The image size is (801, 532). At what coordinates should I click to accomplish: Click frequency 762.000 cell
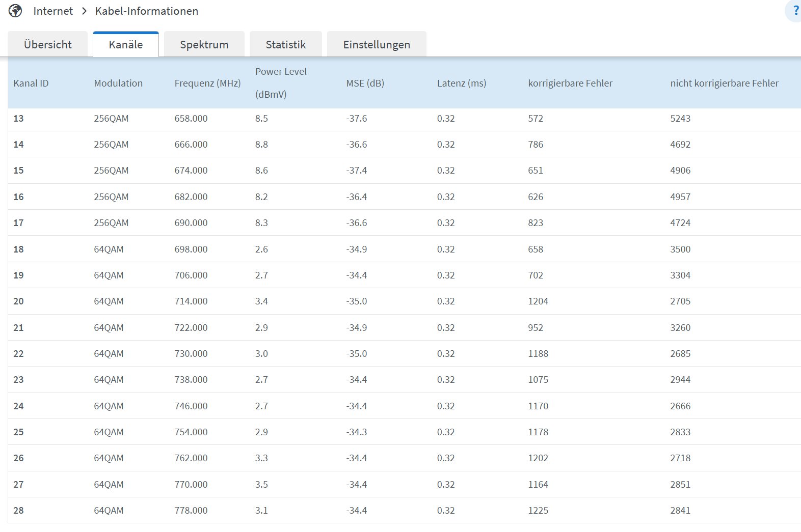pyautogui.click(x=191, y=458)
